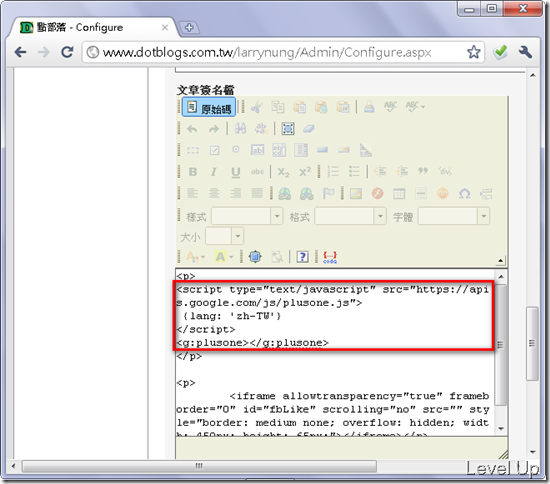This screenshot has height=484, width=550.
Task: Click the red Insert Code icon
Action: pyautogui.click(x=330, y=257)
